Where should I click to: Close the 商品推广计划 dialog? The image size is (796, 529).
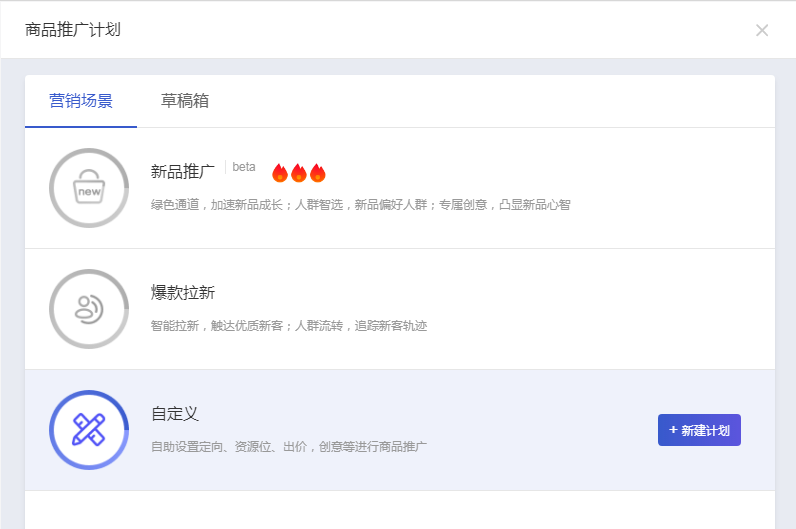[x=762, y=30]
